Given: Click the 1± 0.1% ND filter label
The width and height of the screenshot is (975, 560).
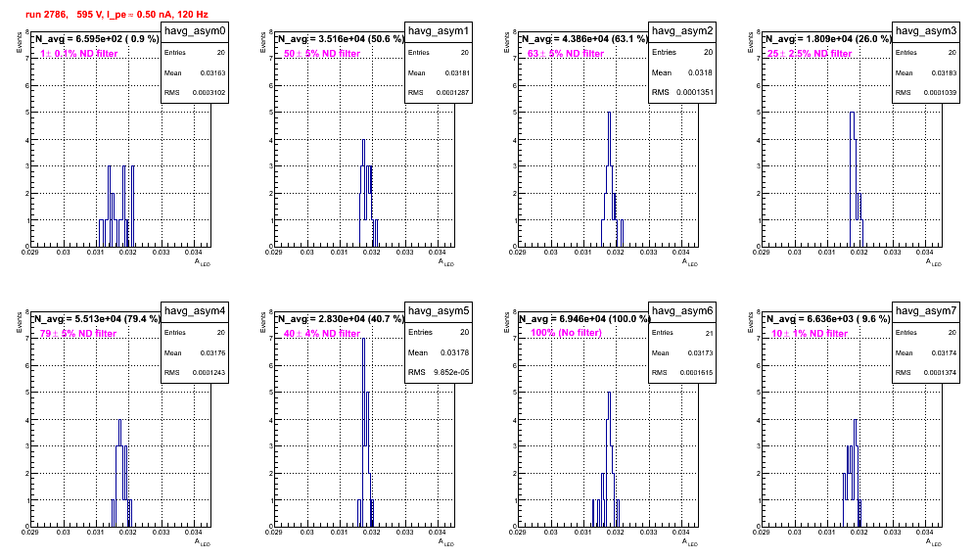Looking at the screenshot, I should (x=79, y=54).
